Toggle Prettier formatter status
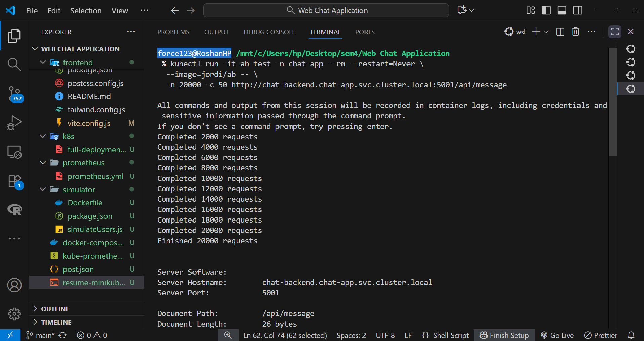This screenshot has height=341, width=644. 601,335
